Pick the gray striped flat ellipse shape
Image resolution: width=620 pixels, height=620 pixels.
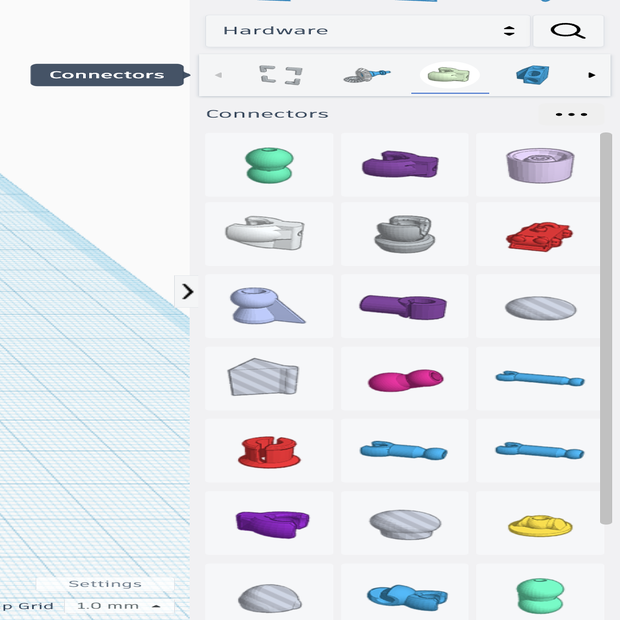(539, 307)
